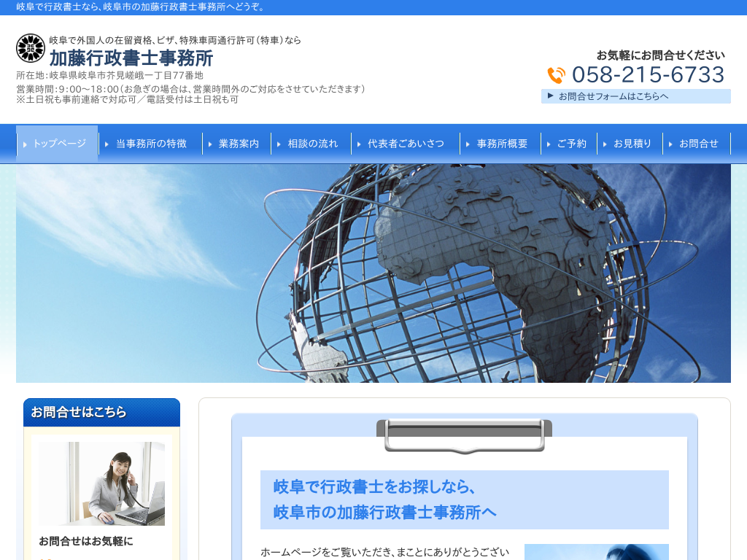Click the globe sculpture banner image
The image size is (747, 560).
(373, 273)
